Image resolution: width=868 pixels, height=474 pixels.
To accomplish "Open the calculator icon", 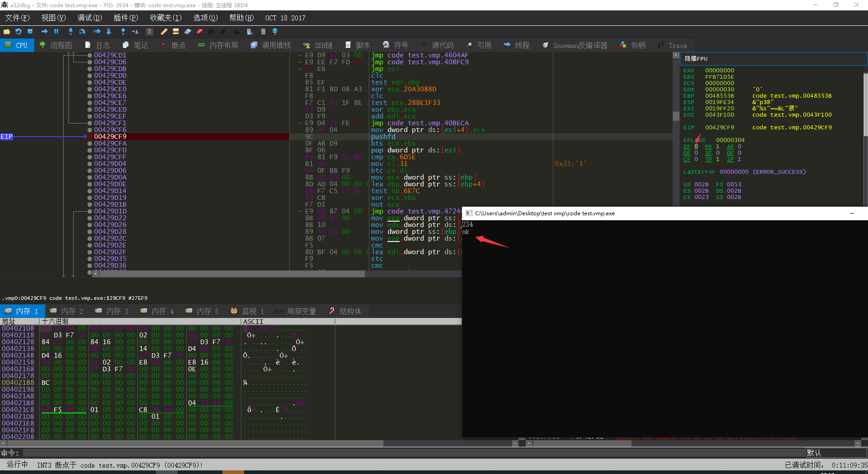I will pyautogui.click(x=263, y=32).
